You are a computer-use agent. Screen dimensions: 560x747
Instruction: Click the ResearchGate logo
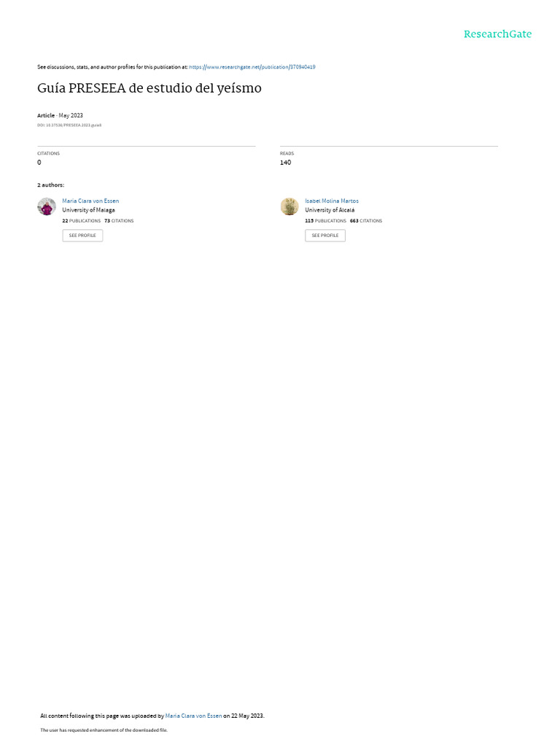coord(497,34)
